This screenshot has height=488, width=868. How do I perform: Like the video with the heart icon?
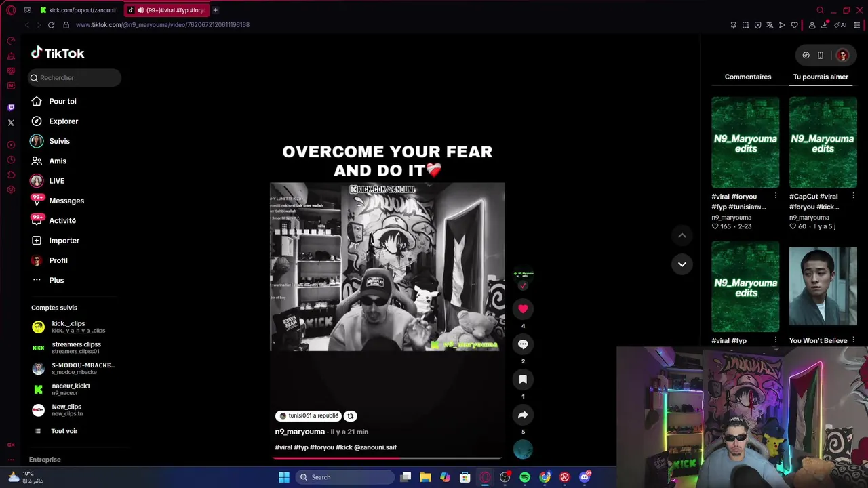tap(523, 309)
